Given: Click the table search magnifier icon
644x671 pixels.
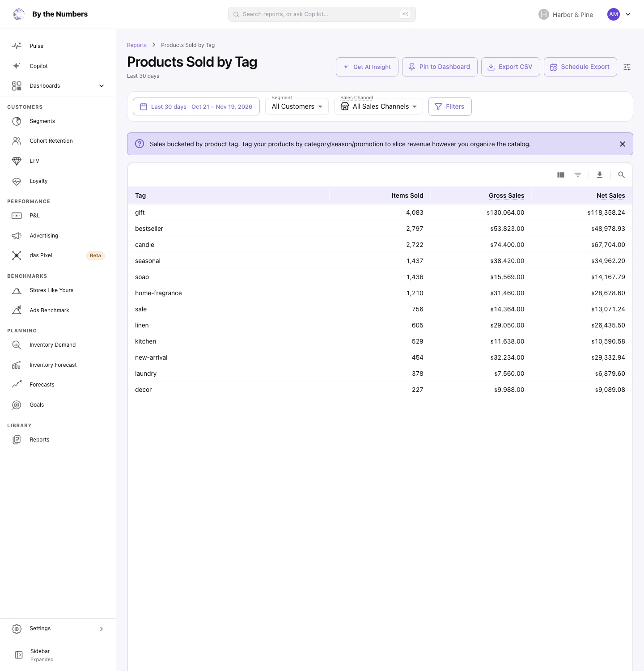Looking at the screenshot, I should 621,175.
